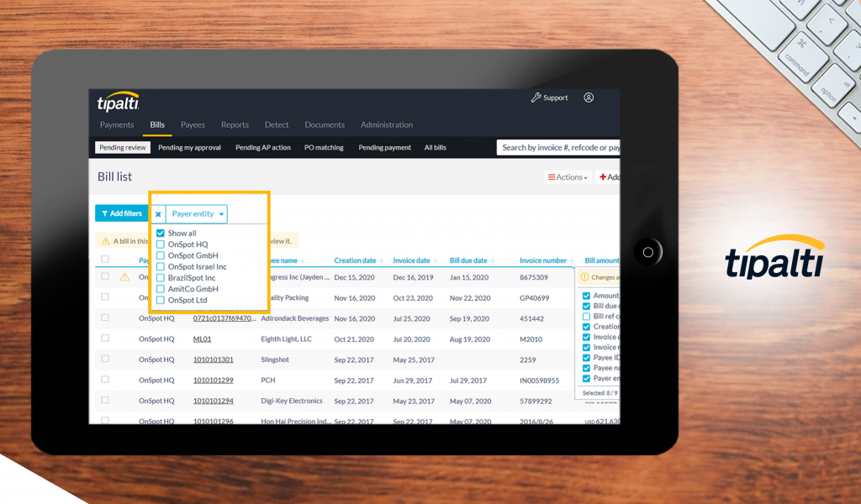This screenshot has height=504, width=861.
Task: Sort by Invoice number column arrows
Action: pos(573,261)
